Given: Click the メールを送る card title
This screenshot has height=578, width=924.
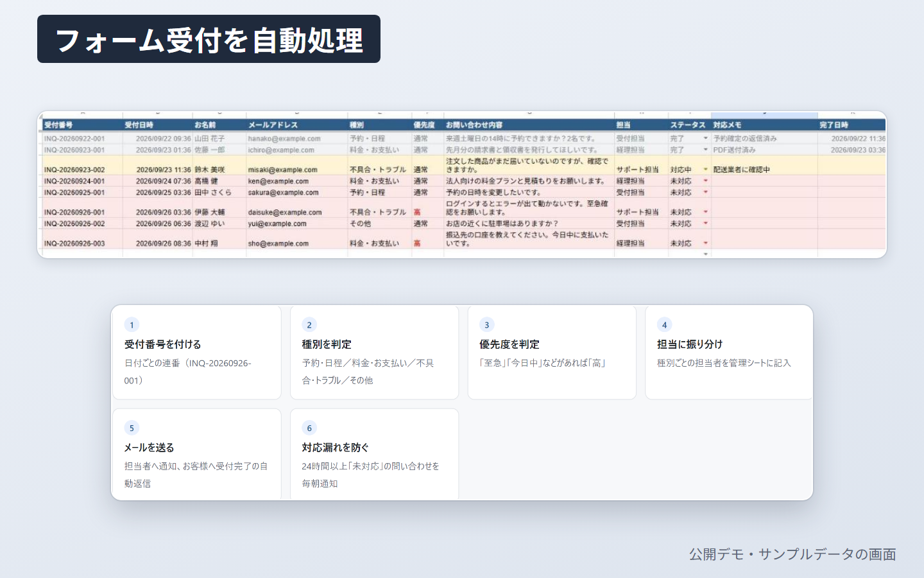Looking at the screenshot, I should (x=149, y=448).
